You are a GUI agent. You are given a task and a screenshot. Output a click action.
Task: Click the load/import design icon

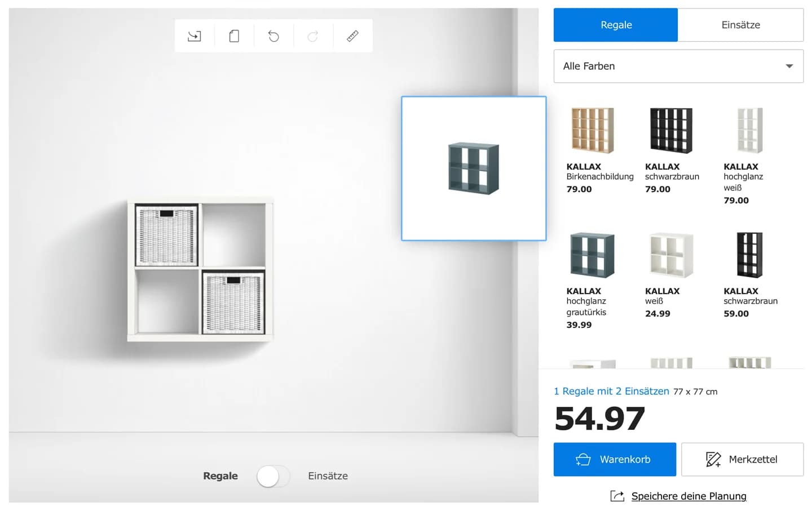click(x=194, y=36)
